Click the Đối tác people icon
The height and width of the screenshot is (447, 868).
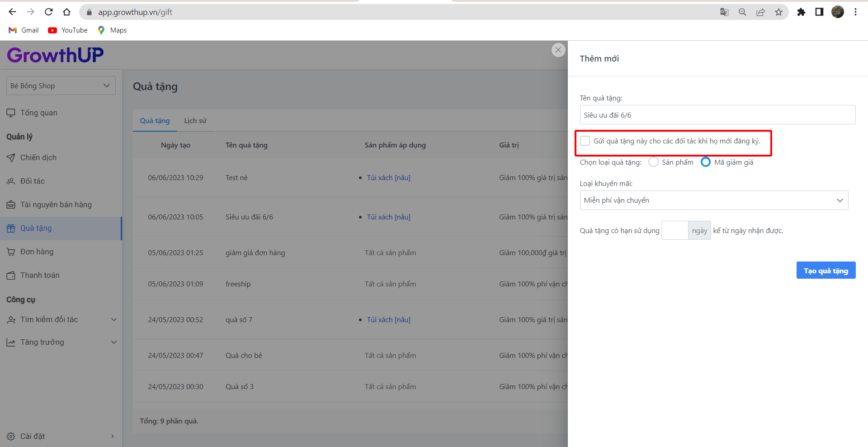[x=11, y=181]
